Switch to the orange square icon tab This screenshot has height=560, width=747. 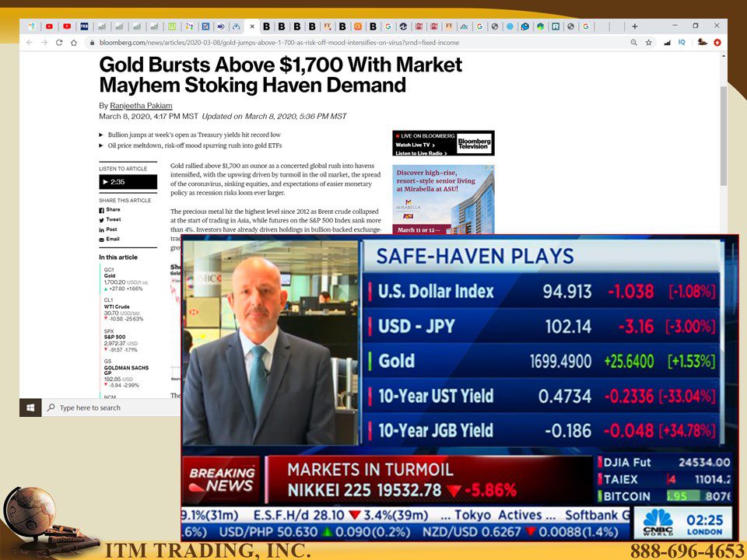click(358, 26)
